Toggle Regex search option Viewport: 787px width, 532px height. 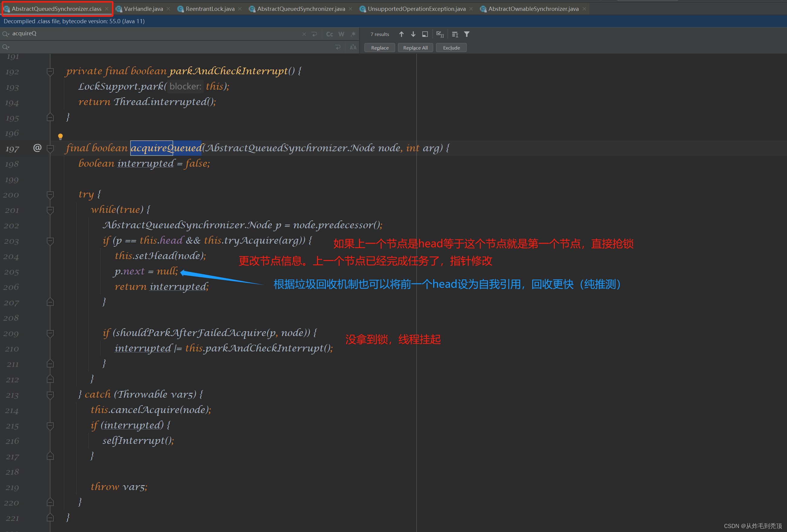(353, 34)
